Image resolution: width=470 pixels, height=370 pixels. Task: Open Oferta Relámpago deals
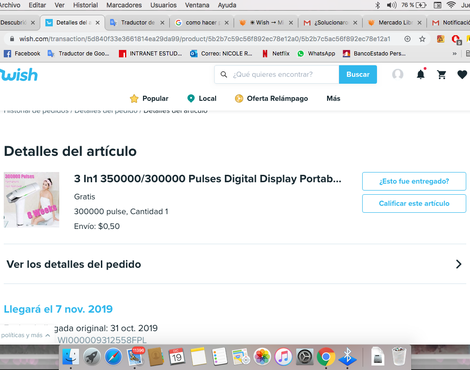tap(271, 99)
